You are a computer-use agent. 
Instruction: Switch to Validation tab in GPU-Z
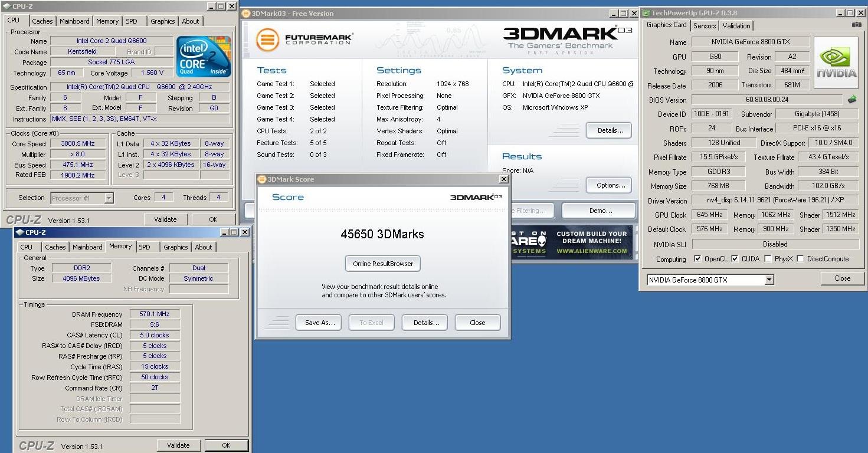736,26
